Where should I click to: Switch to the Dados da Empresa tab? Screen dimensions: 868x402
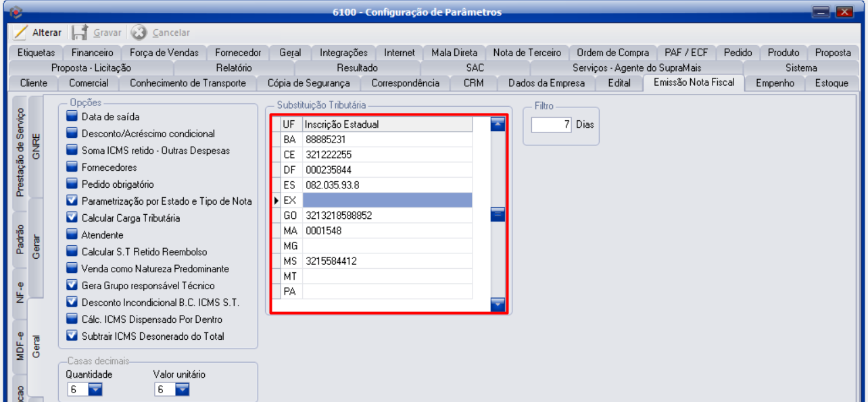546,83
